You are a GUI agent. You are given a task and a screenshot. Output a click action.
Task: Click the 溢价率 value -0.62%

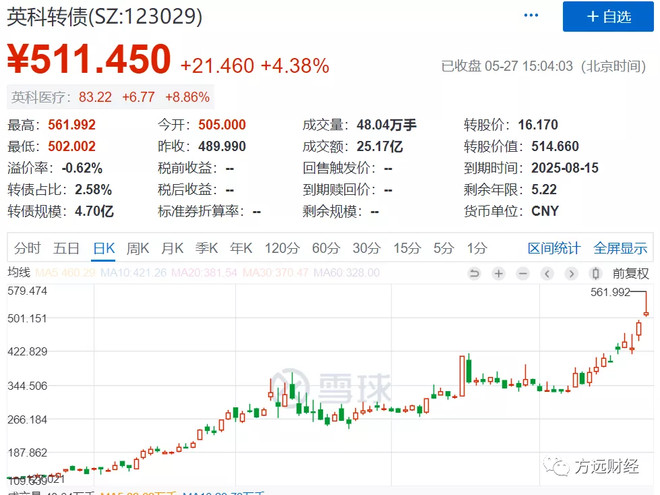pos(82,168)
